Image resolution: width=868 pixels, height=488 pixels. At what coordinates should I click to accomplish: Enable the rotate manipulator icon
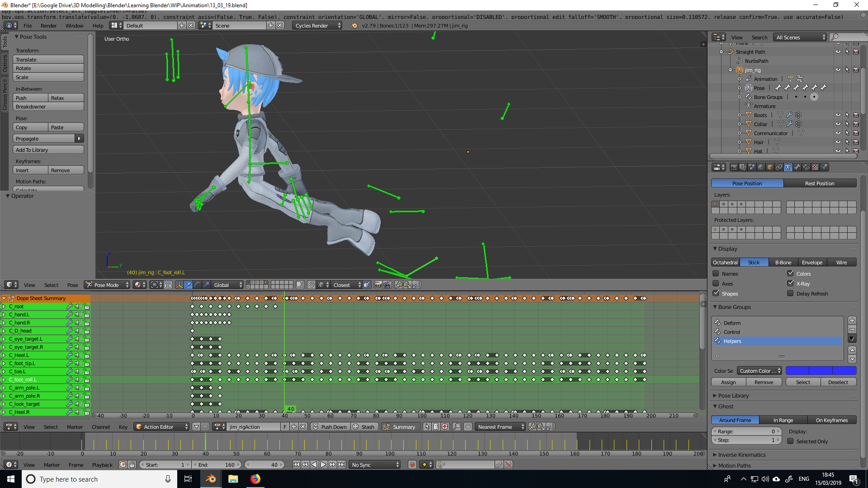(197, 285)
